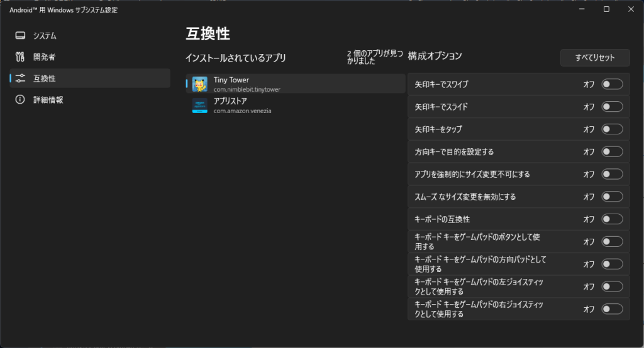Toggle ゲームパッドの右ジョイスティック switch

click(612, 309)
